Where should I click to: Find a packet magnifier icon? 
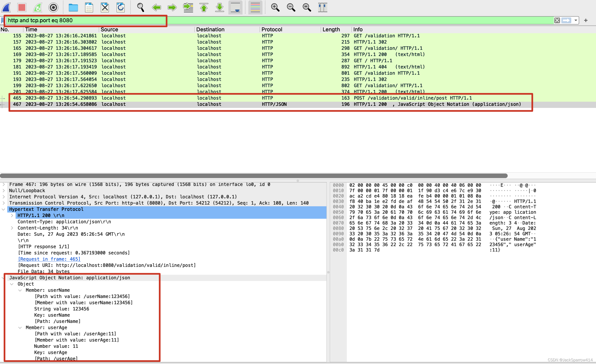(140, 7)
